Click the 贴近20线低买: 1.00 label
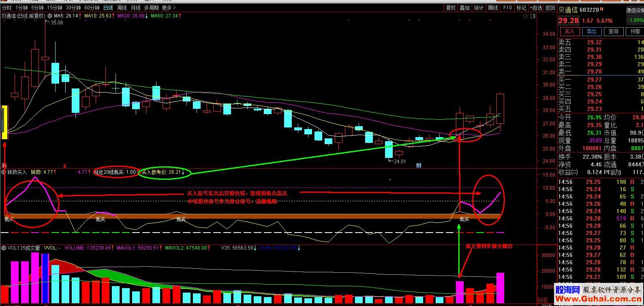The image size is (644, 306). click(116, 172)
